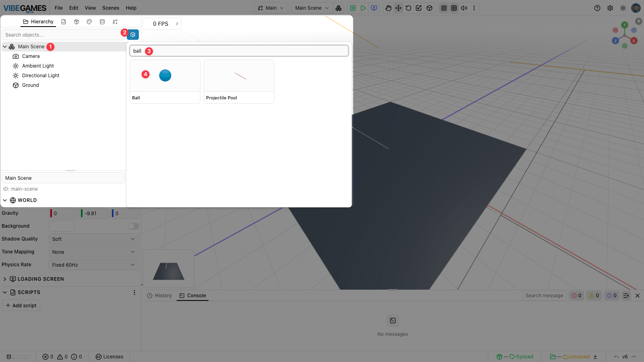Image resolution: width=644 pixels, height=362 pixels.
Task: Open the vertical dots toolbar menu
Action: tap(474, 8)
